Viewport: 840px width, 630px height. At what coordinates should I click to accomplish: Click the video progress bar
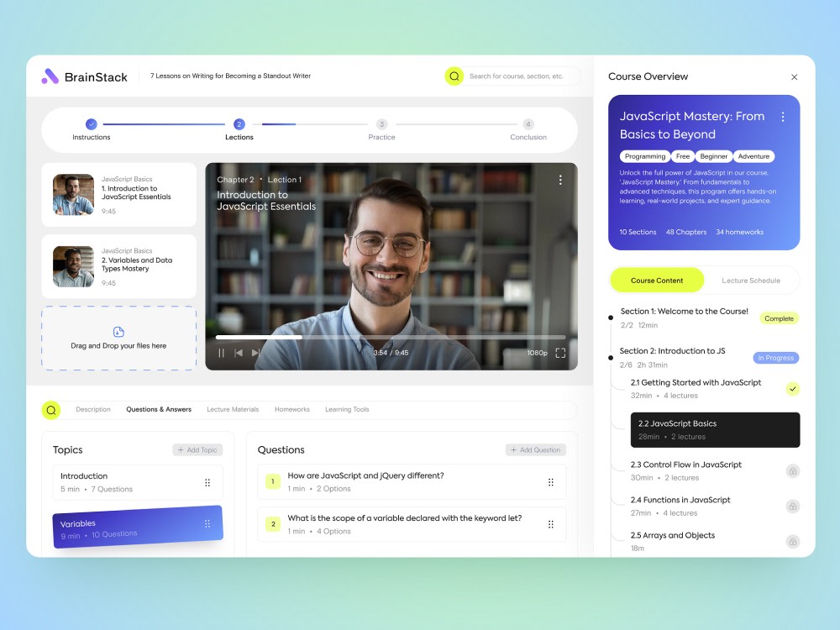[391, 337]
